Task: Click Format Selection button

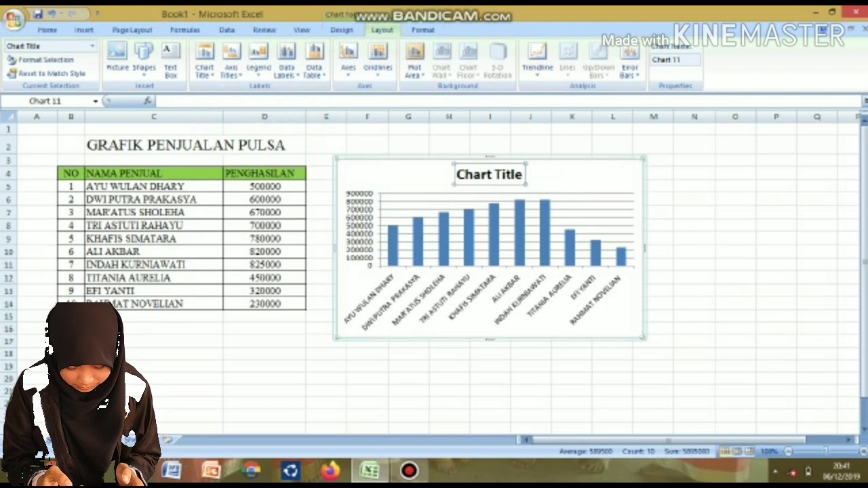Action: pos(40,60)
